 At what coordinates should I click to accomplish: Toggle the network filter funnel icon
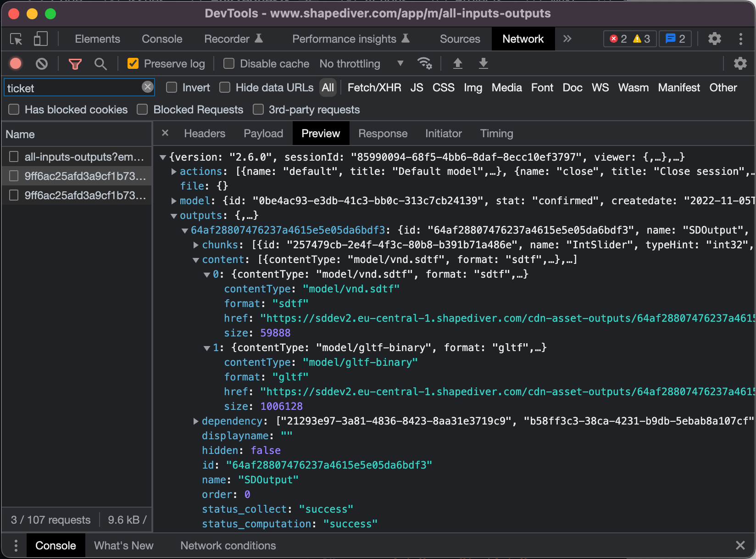coord(75,64)
